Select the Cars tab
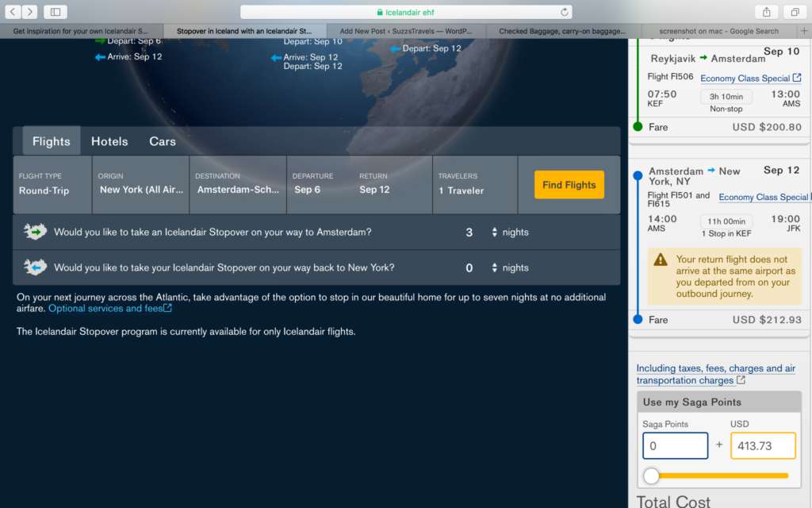The width and height of the screenshot is (812, 508). [163, 141]
